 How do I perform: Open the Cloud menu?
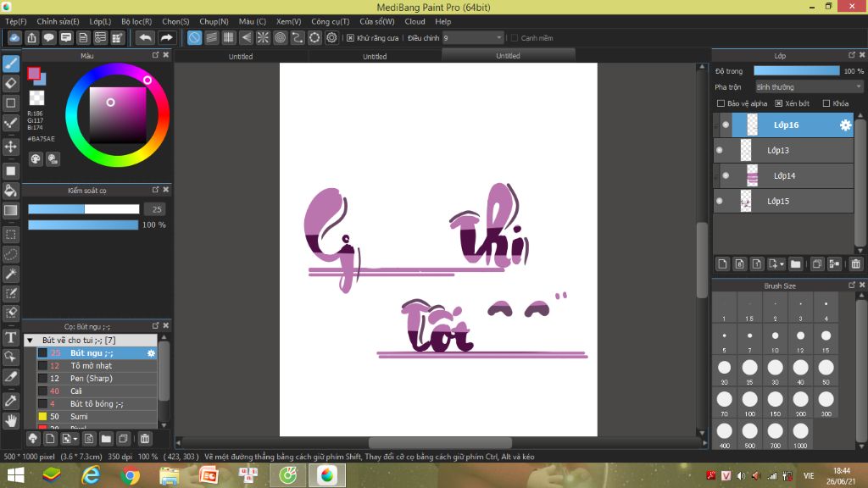[x=415, y=21]
